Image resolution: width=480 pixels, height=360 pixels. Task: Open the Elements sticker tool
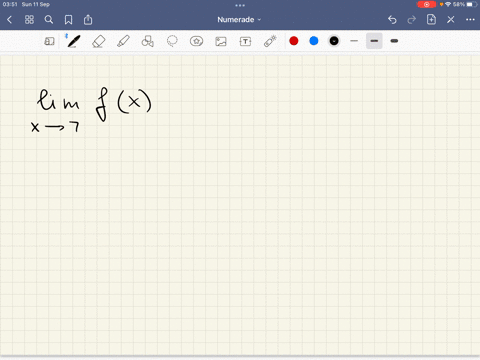pos(196,41)
